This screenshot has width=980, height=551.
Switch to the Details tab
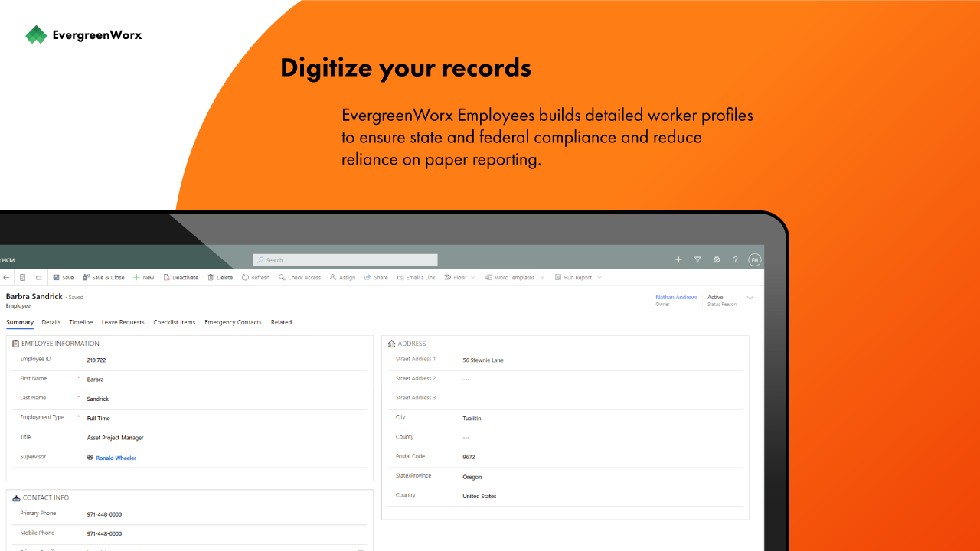coord(51,322)
